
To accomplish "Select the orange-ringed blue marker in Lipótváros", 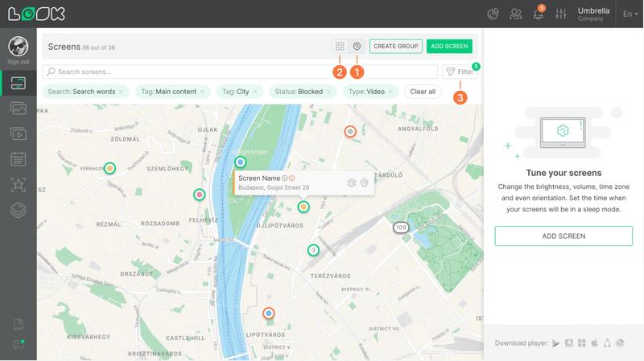I will [x=269, y=314].
